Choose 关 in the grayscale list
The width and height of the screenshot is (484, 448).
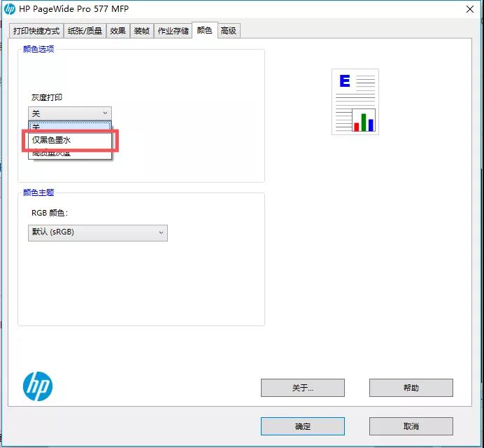pos(70,126)
